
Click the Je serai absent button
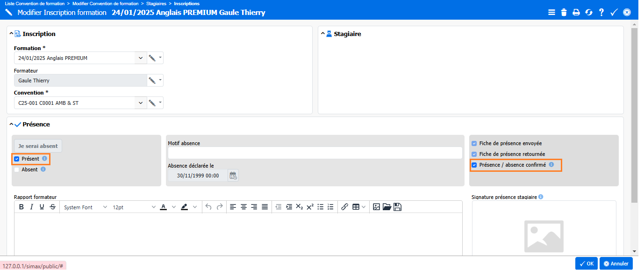point(38,146)
